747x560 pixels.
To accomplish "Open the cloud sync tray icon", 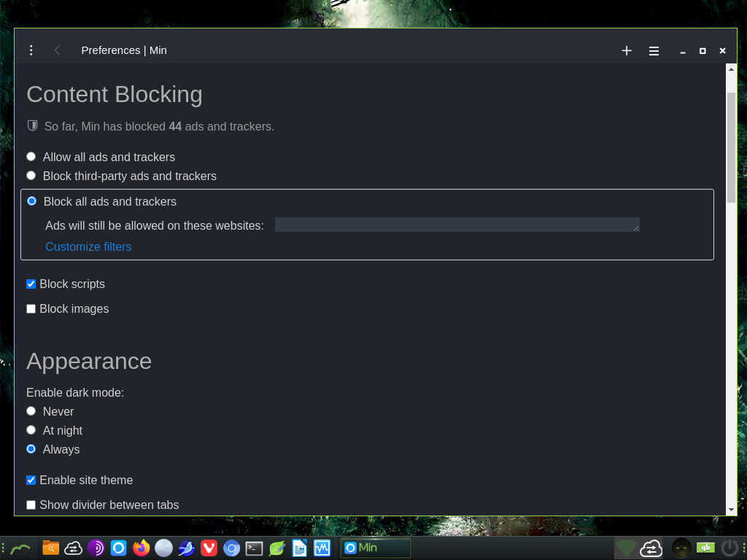I will [651, 548].
